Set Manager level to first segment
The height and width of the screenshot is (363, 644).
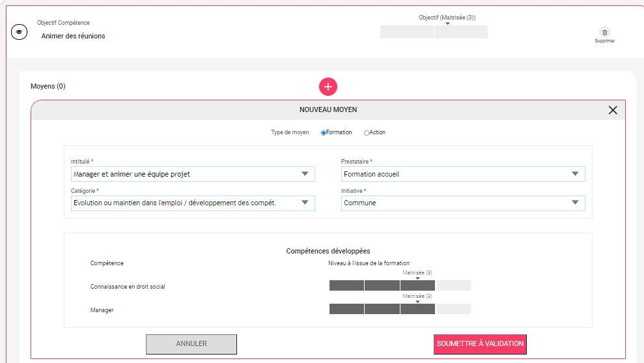(346, 309)
